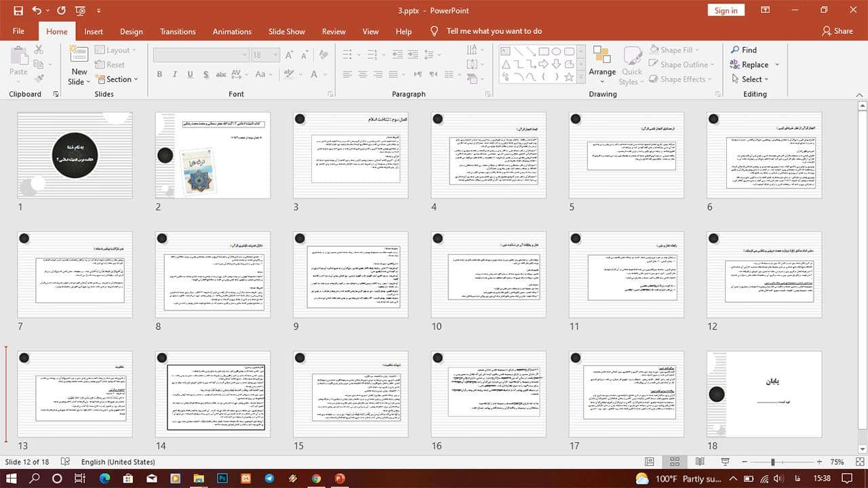Open Google Chrome from the taskbar
Viewport: 868px width, 488px height.
316,479
